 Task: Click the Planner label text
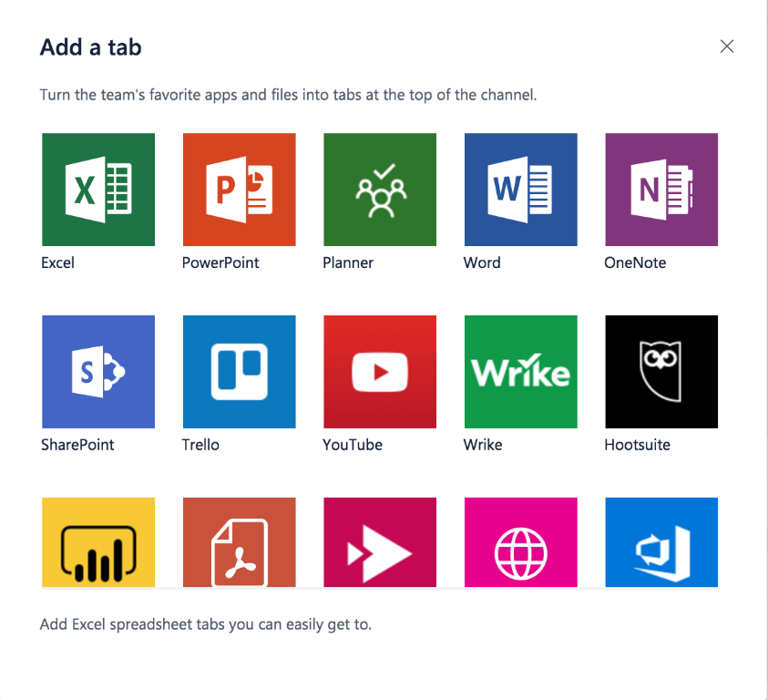tap(348, 262)
